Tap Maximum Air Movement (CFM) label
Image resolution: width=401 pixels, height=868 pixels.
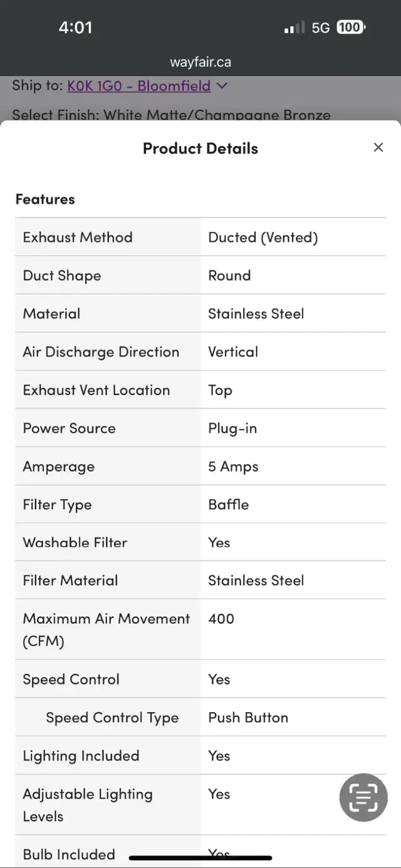(x=106, y=629)
